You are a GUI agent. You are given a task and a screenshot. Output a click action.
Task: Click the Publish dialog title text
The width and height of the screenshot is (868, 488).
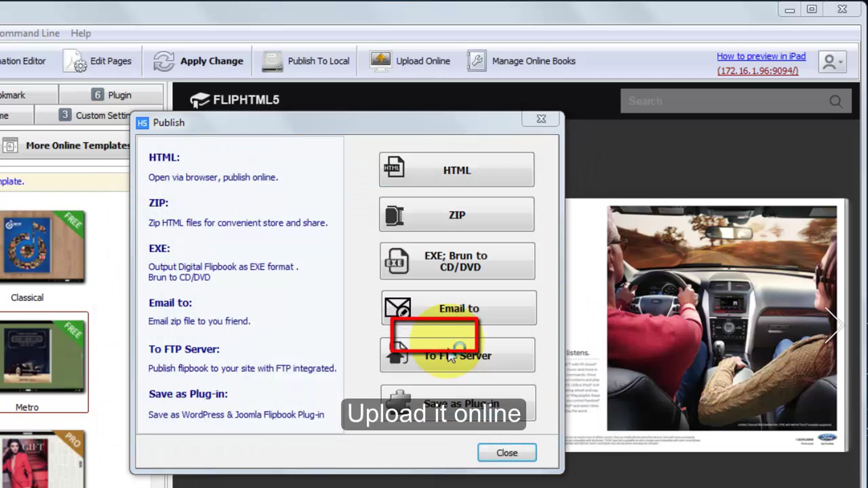tap(169, 123)
